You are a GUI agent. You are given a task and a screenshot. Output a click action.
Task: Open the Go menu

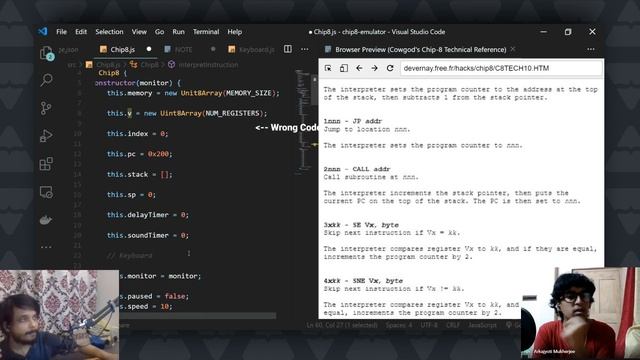(x=160, y=31)
